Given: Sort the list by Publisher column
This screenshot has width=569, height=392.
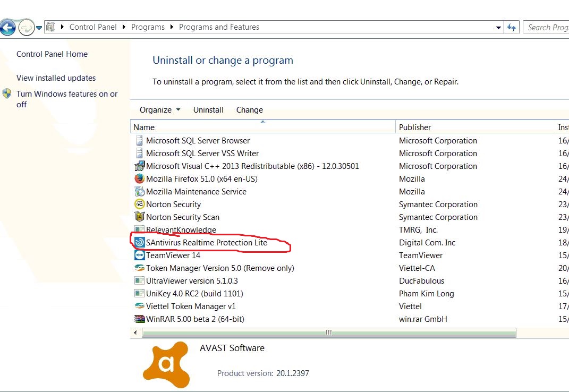Looking at the screenshot, I should click(x=475, y=127).
